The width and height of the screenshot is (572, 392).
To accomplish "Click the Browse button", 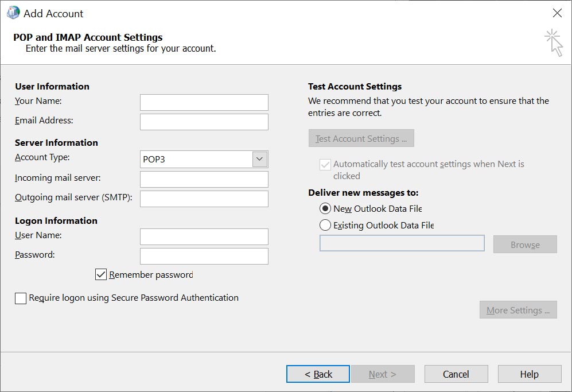I will pos(525,244).
